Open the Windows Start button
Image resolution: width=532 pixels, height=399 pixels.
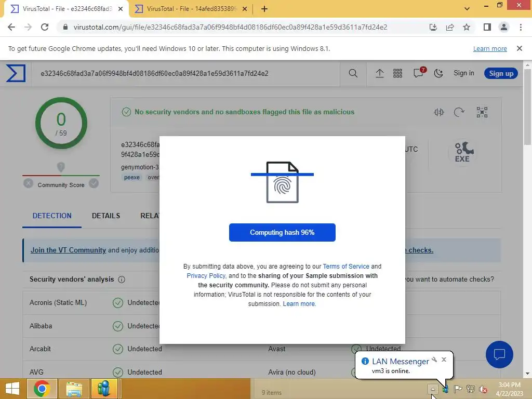point(12,389)
